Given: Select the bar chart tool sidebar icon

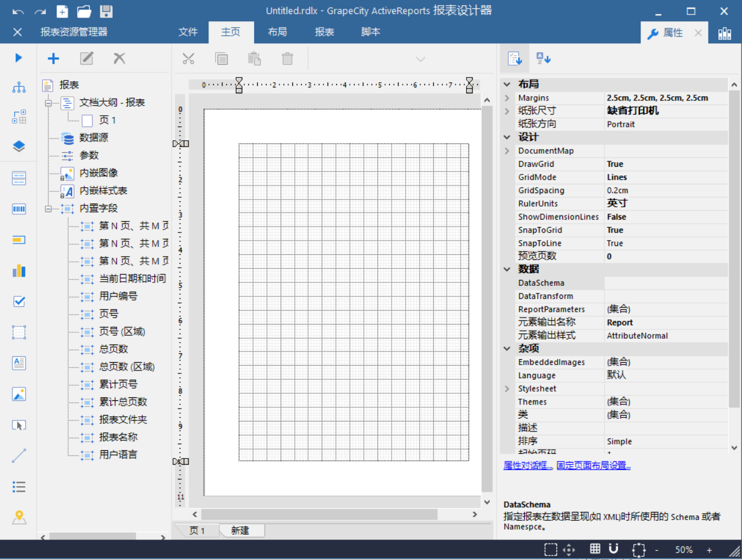Looking at the screenshot, I should click(19, 271).
